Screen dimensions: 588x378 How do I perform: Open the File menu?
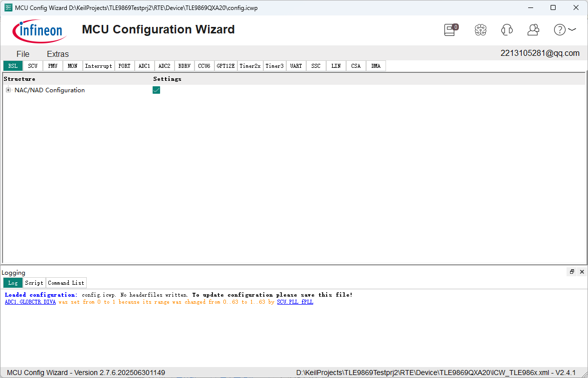click(23, 54)
